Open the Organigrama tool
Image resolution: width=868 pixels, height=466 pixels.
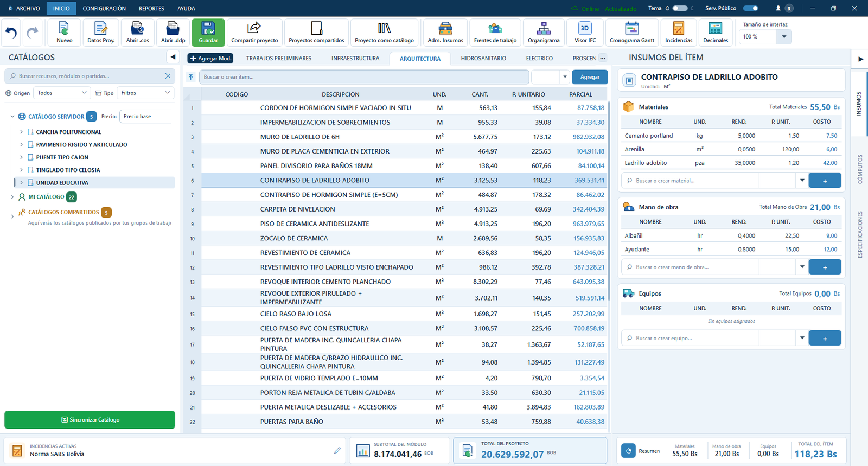[x=544, y=33]
